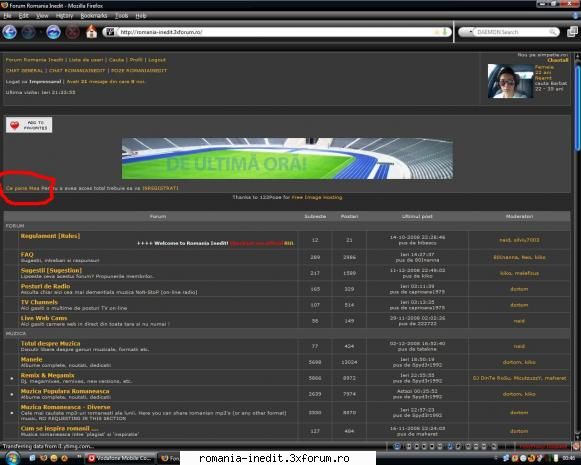The width and height of the screenshot is (581, 465).
Task: Open the File menu
Action: point(7,16)
